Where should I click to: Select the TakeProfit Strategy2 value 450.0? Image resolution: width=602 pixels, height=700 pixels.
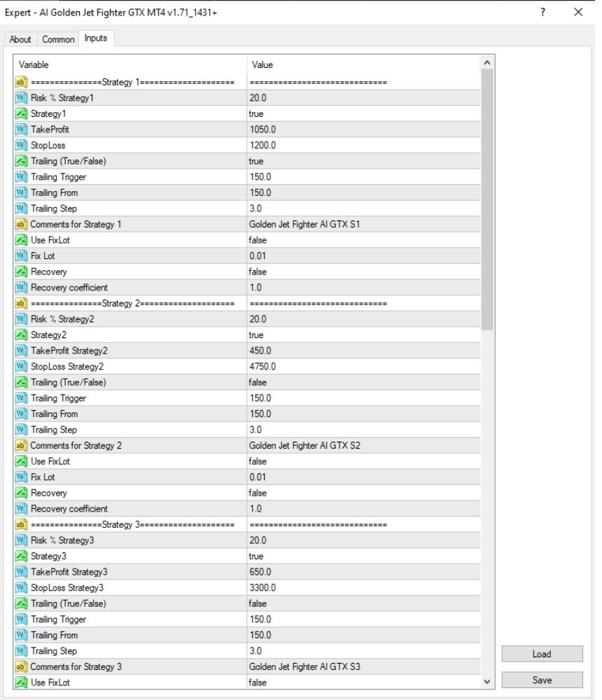click(x=260, y=351)
